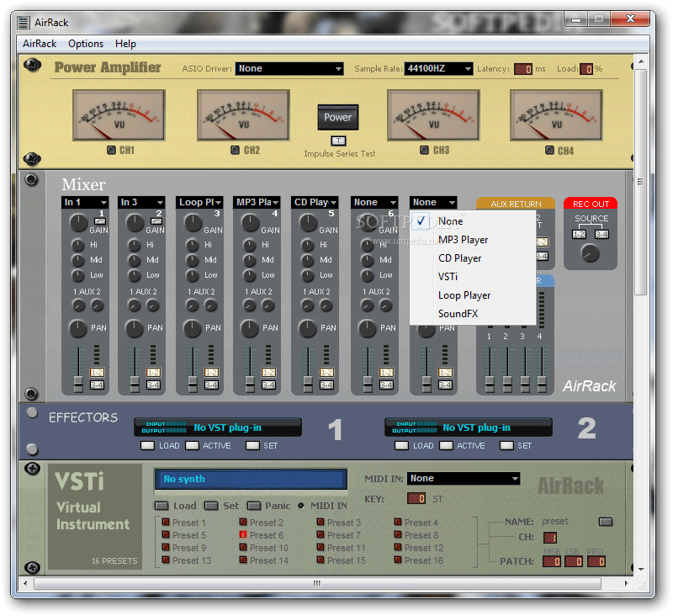
Task: Click the channel 1 GAIN knob
Action: click(78, 223)
